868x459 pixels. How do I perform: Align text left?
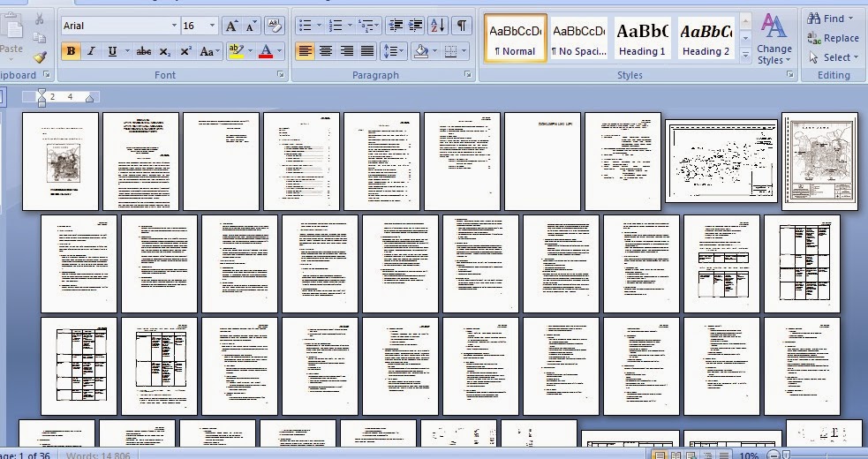click(305, 51)
